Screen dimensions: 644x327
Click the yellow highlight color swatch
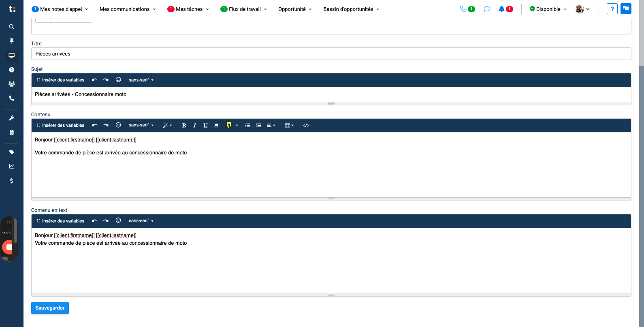click(229, 125)
